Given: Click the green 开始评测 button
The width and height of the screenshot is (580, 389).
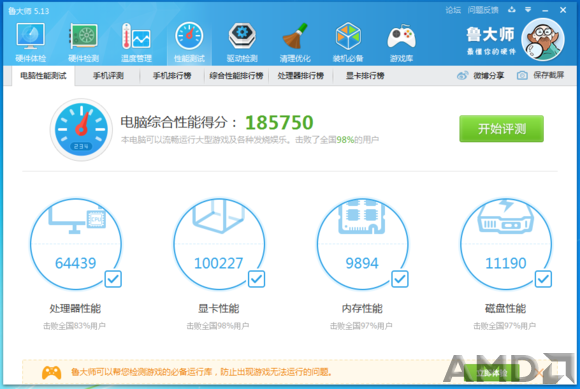Looking at the screenshot, I should 501,129.
